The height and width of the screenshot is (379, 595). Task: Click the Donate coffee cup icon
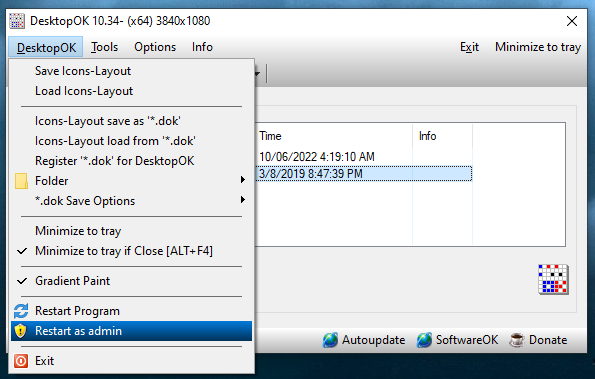(x=517, y=340)
